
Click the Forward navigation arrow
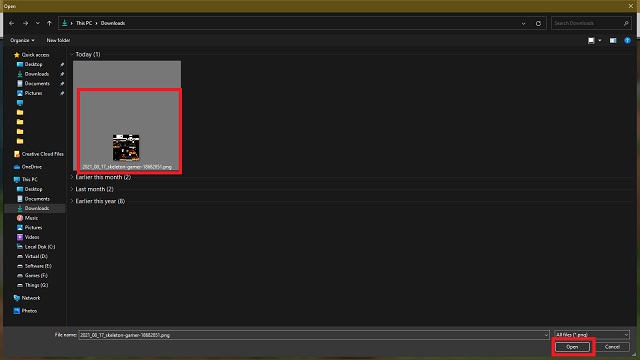(25, 23)
